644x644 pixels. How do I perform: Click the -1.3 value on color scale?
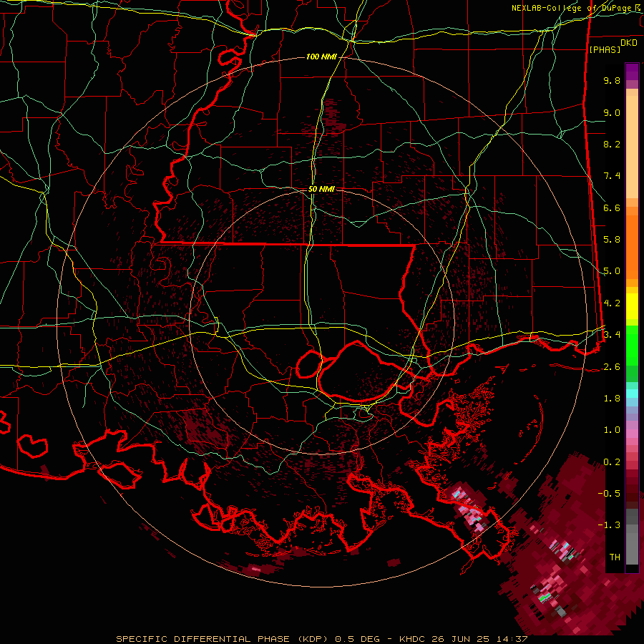coord(609,525)
